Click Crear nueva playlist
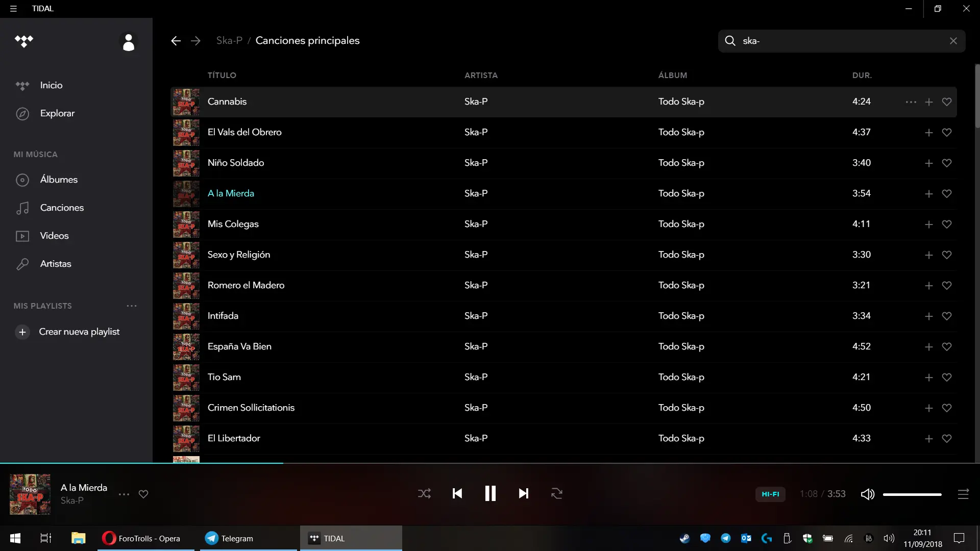Image resolution: width=980 pixels, height=551 pixels. (x=79, y=332)
